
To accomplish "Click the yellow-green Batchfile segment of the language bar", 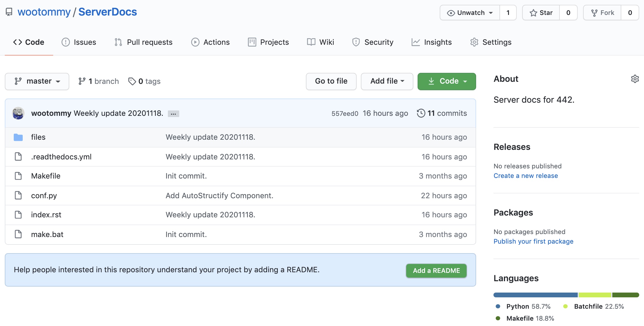I will tap(595, 295).
